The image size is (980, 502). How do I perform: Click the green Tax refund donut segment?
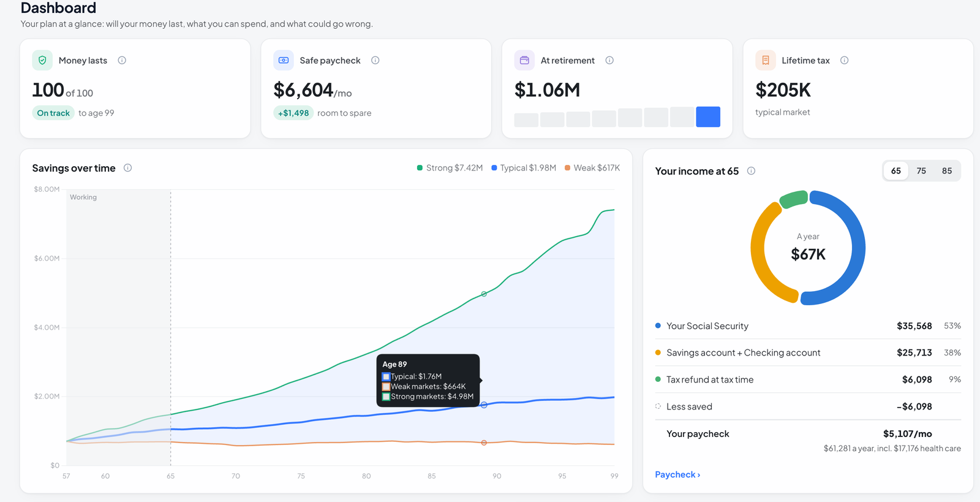pos(794,199)
